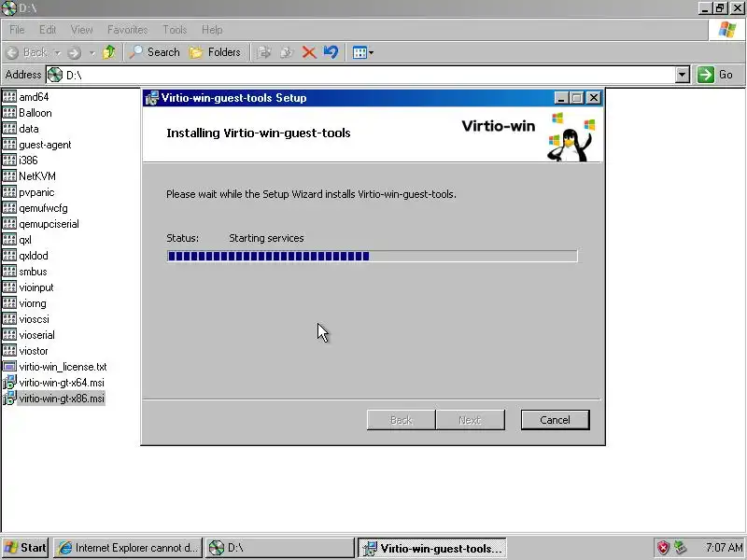
Task: Toggle the Folders pane
Action: click(215, 52)
